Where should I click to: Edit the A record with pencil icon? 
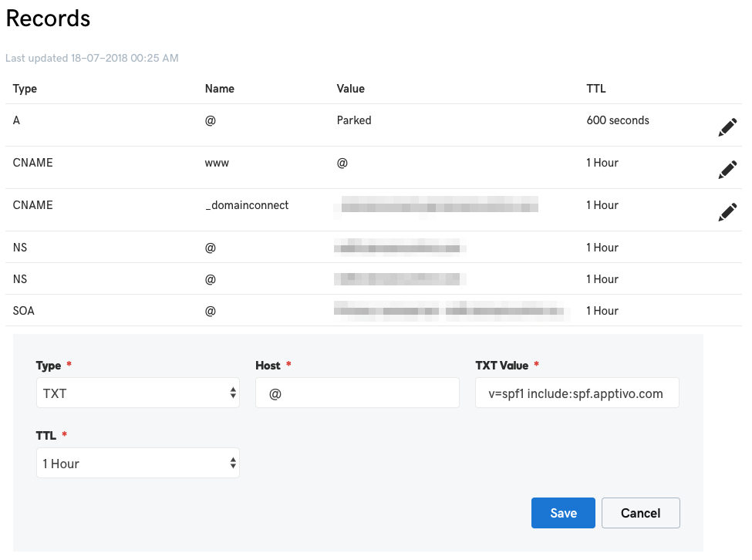(727, 127)
